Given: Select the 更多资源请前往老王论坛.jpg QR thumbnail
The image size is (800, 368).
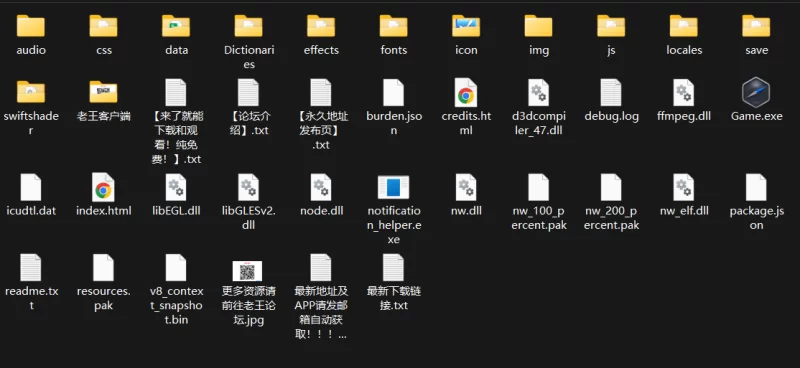Looking at the screenshot, I should click(247, 271).
